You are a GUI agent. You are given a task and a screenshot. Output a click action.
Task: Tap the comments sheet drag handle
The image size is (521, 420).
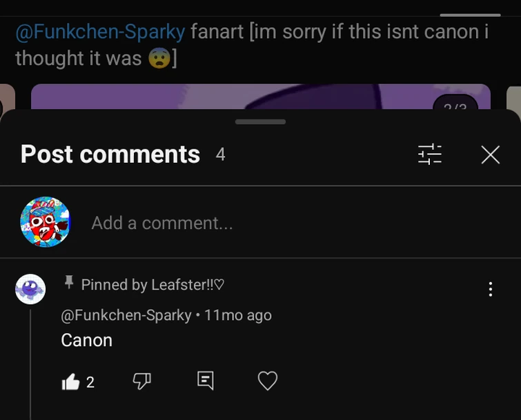click(260, 122)
